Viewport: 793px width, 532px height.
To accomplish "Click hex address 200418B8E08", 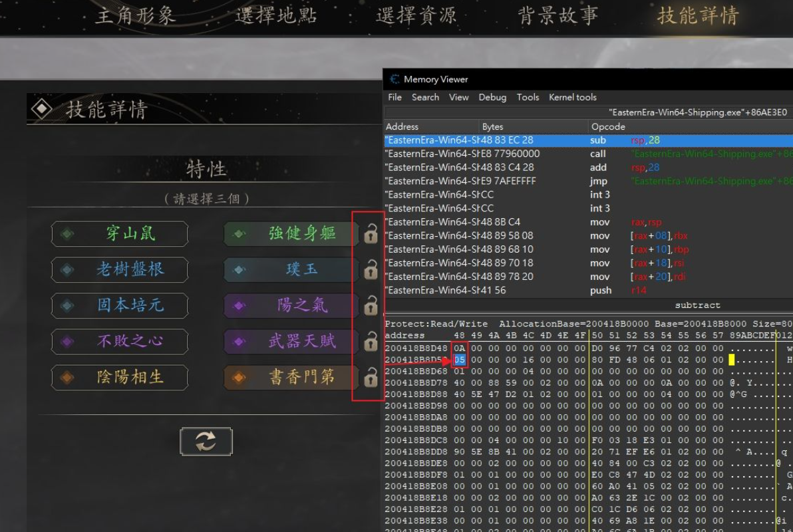I will click(x=416, y=486).
